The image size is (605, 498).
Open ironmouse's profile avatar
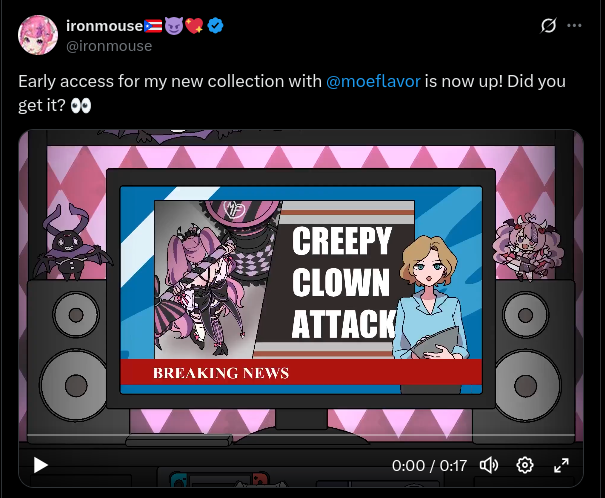(x=38, y=35)
